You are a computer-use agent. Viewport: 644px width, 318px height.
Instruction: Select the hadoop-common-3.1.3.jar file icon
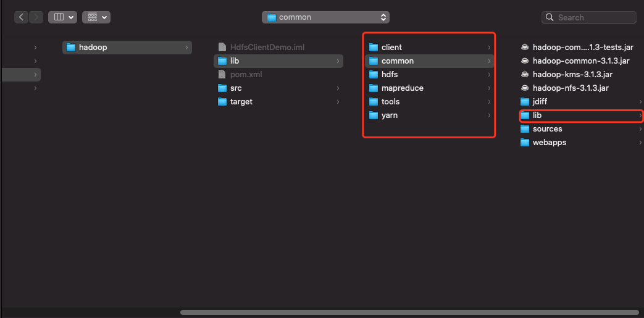point(524,61)
